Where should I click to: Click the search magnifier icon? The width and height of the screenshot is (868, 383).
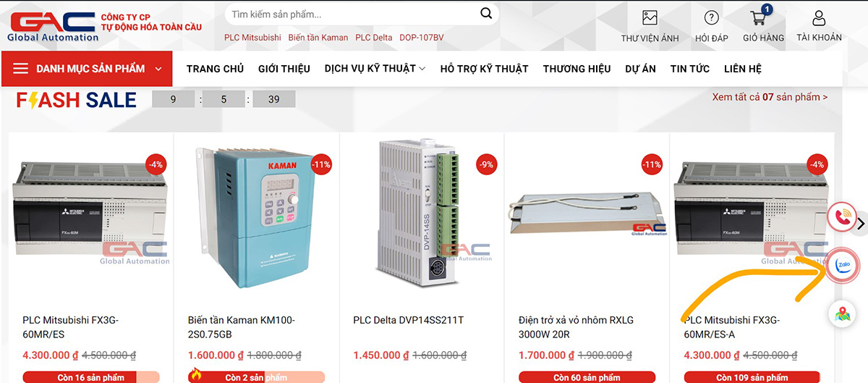[x=486, y=13]
